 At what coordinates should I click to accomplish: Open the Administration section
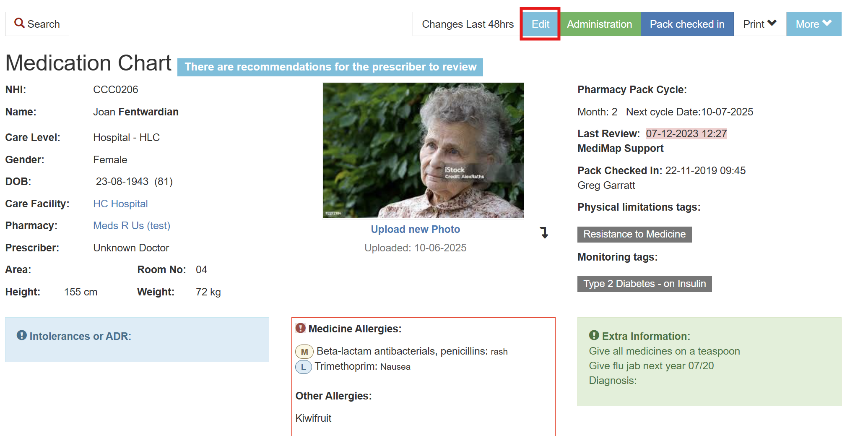(x=599, y=24)
